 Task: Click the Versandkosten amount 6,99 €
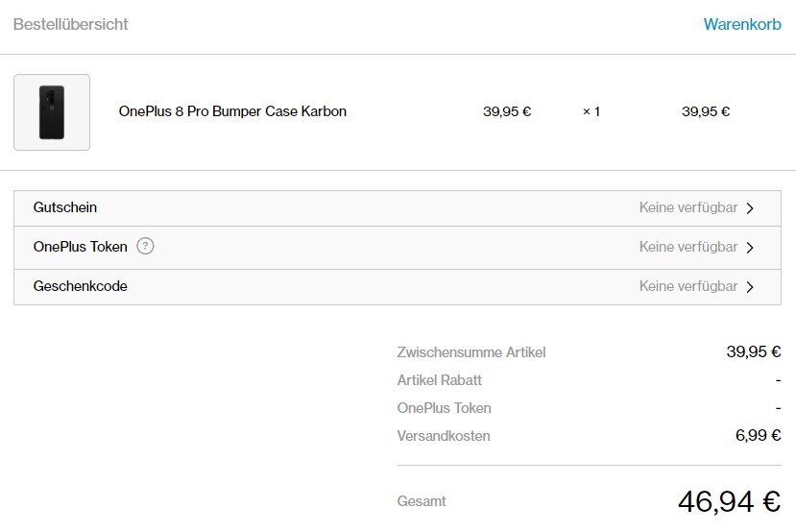pyautogui.click(x=758, y=435)
